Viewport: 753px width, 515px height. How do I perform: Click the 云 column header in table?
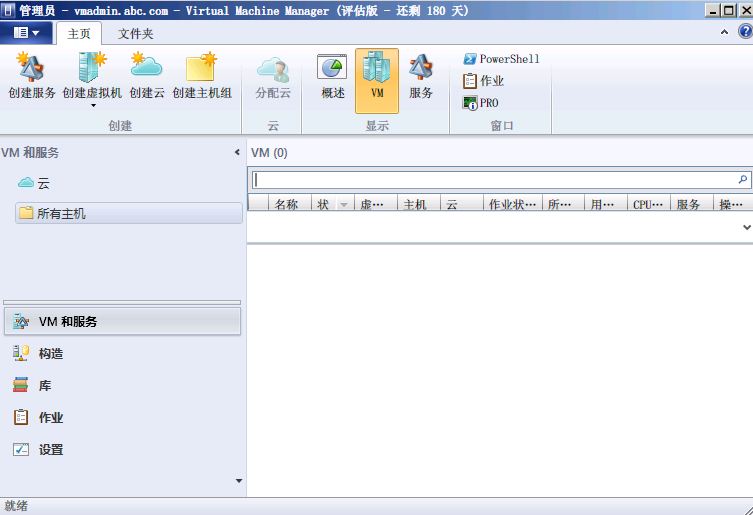462,204
